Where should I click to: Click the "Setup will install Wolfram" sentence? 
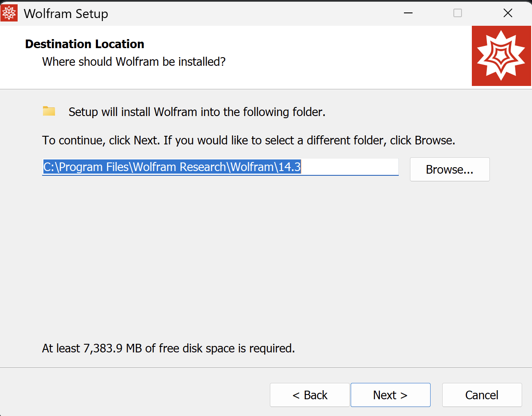tap(197, 112)
